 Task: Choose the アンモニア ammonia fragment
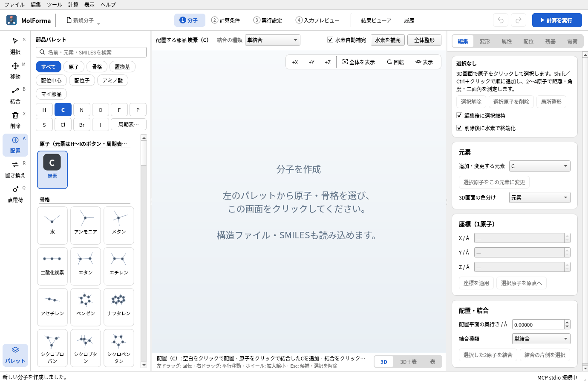click(x=86, y=225)
